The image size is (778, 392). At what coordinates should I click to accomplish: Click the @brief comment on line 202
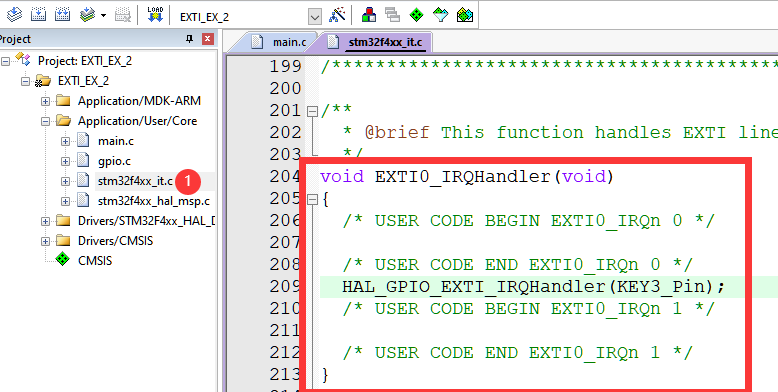(560, 133)
